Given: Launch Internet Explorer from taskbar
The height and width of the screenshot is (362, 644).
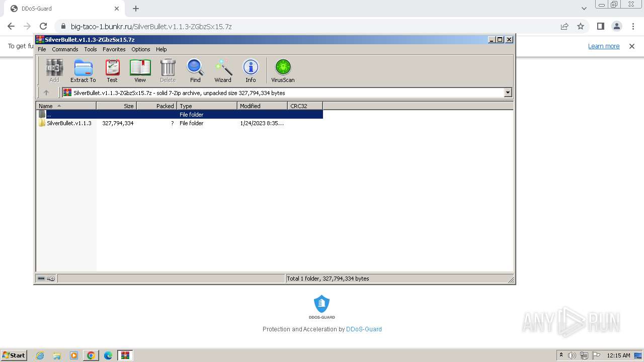Looking at the screenshot, I should pos(40,355).
